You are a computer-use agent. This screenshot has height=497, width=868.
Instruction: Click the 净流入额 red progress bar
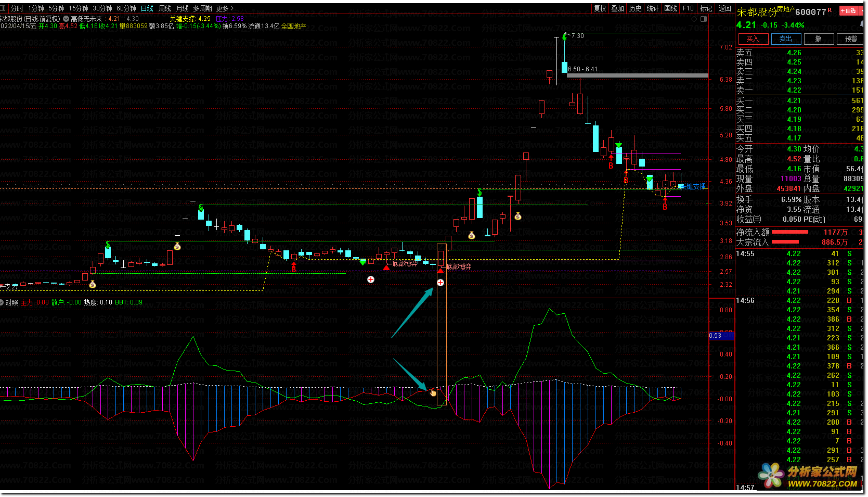(x=789, y=232)
